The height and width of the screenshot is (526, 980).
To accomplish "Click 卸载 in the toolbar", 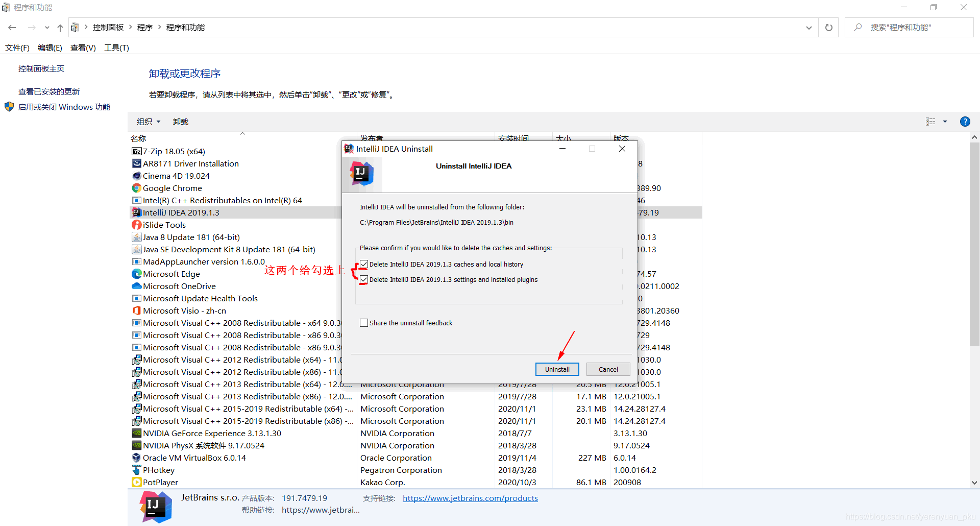I will pos(181,122).
